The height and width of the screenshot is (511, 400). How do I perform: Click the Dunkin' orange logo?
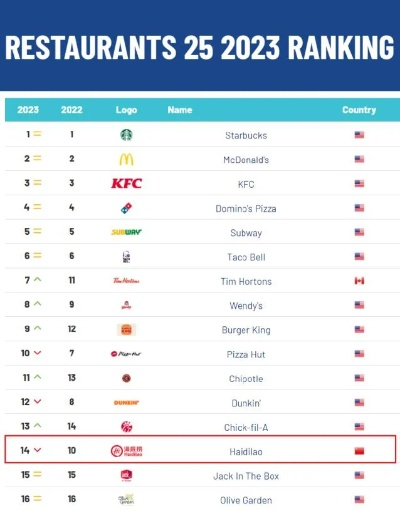[126, 403]
